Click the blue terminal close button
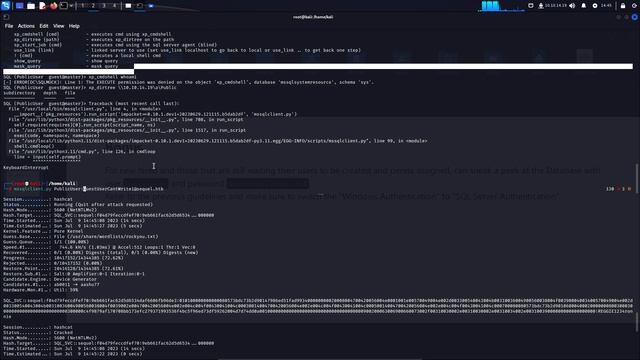The width and height of the screenshot is (640, 360). 634,17
